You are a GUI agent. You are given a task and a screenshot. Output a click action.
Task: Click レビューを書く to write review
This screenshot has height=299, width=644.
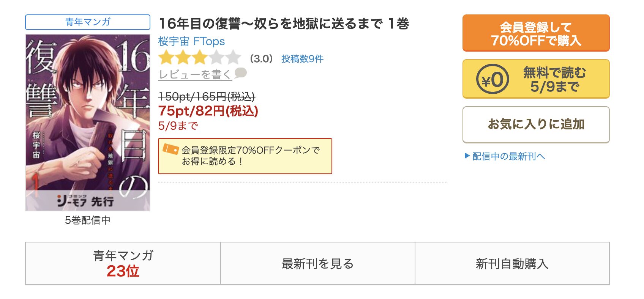pos(194,74)
